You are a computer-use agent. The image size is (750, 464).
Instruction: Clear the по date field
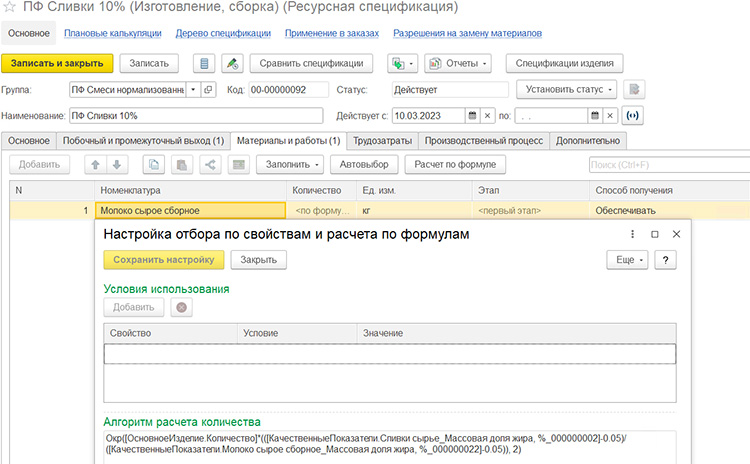[x=610, y=116]
